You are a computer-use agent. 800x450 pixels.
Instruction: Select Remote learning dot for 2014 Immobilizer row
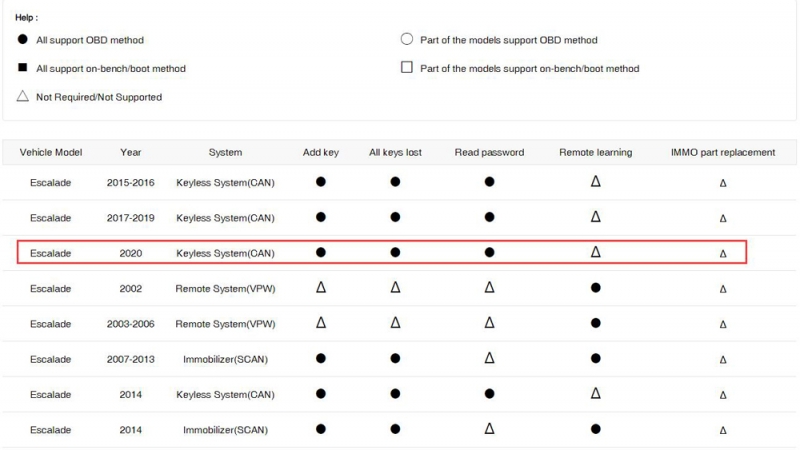(595, 429)
